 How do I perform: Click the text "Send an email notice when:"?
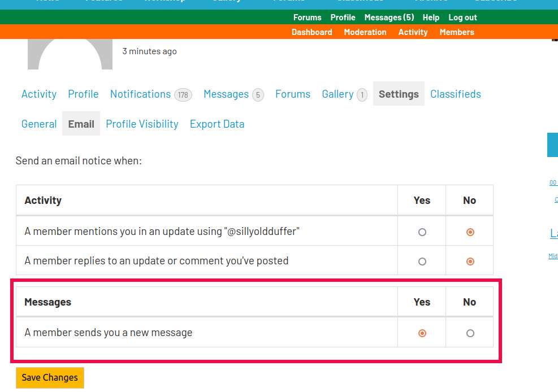tap(79, 160)
